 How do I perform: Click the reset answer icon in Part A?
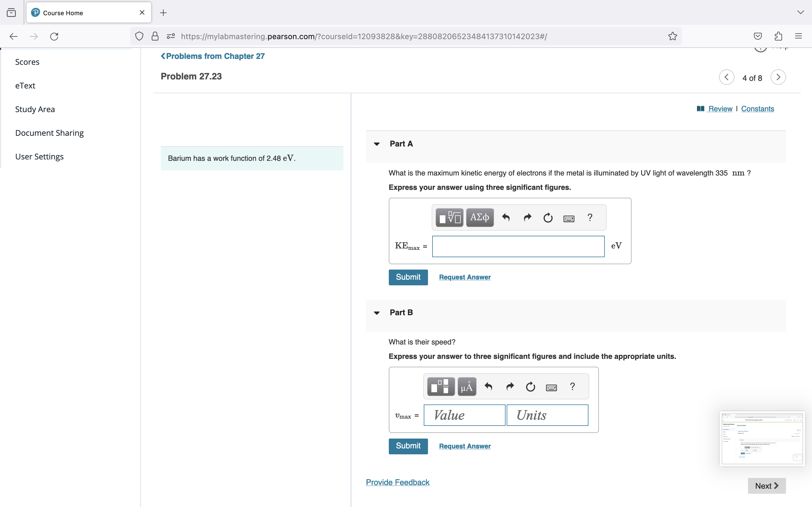coord(548,217)
